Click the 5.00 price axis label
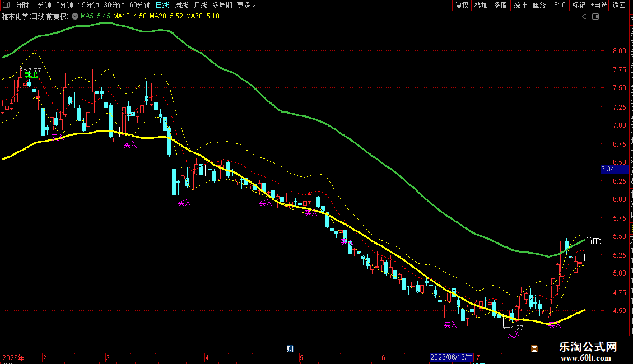633x364 pixels. tap(619, 273)
